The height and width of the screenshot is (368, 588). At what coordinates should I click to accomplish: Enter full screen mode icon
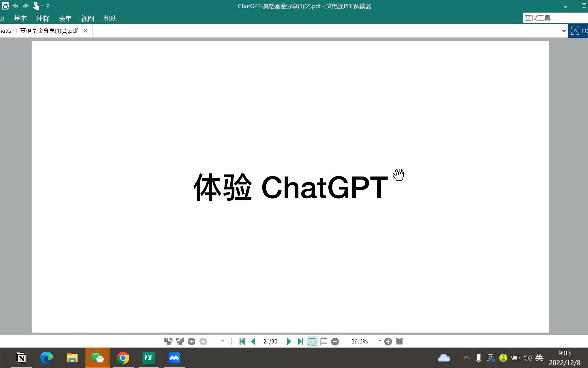[x=399, y=341]
